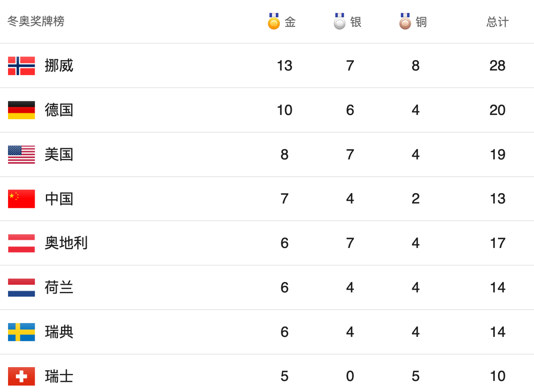
Task: Click the Germany flag icon
Action: pos(21,110)
